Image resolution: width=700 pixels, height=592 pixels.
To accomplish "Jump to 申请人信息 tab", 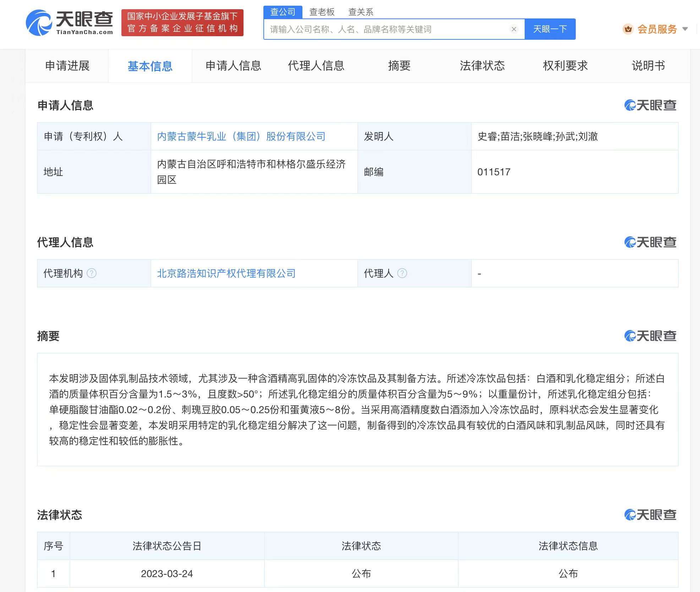I will point(233,66).
